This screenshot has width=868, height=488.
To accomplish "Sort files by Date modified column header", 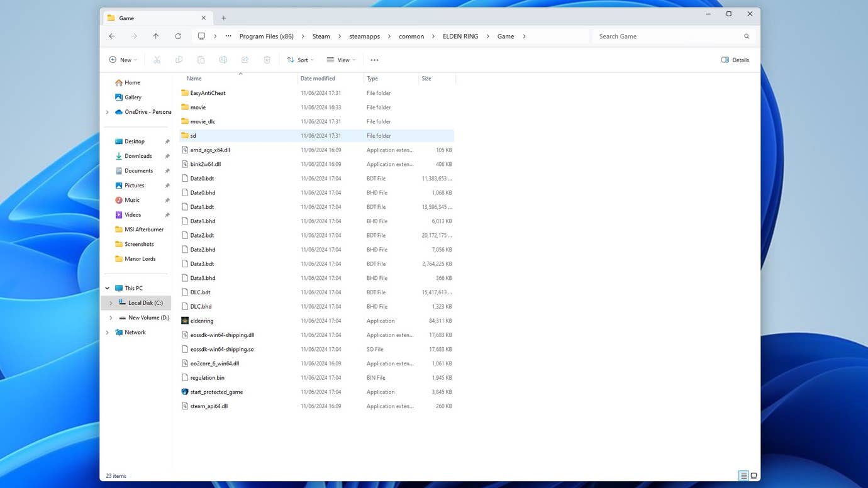I will pos(318,79).
